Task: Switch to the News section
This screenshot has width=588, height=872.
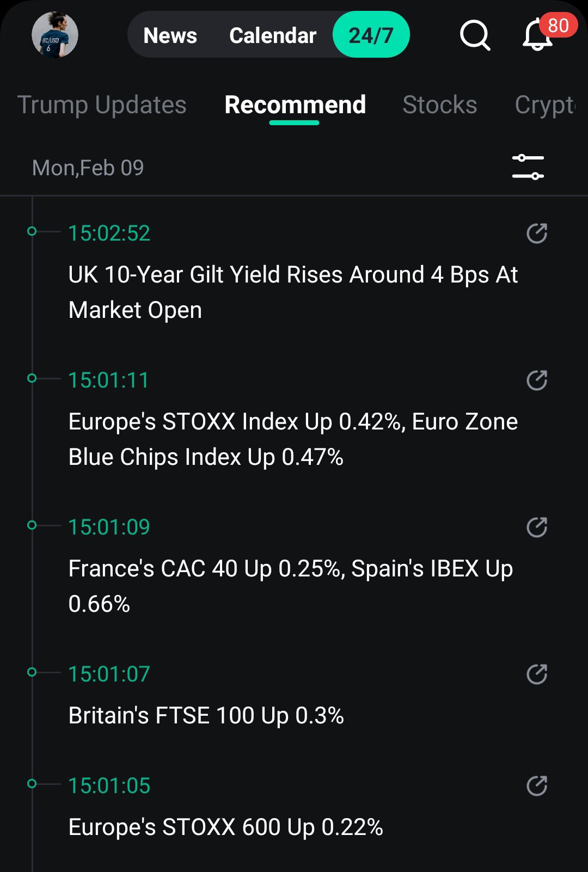Action: tap(170, 35)
